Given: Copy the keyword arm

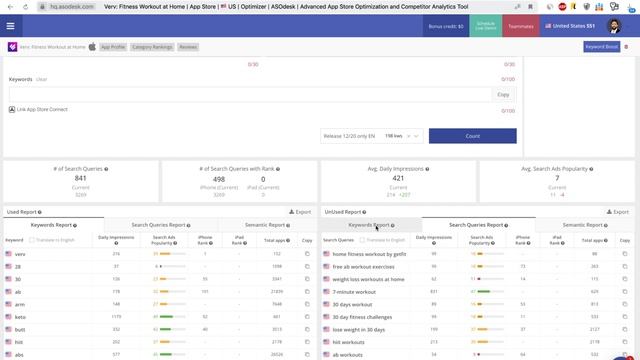Looking at the screenshot, I should [x=307, y=304].
